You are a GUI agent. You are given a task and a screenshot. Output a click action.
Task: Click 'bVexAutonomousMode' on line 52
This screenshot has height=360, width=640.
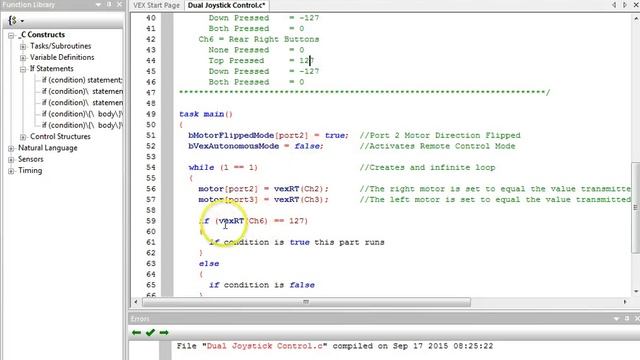tap(233, 146)
